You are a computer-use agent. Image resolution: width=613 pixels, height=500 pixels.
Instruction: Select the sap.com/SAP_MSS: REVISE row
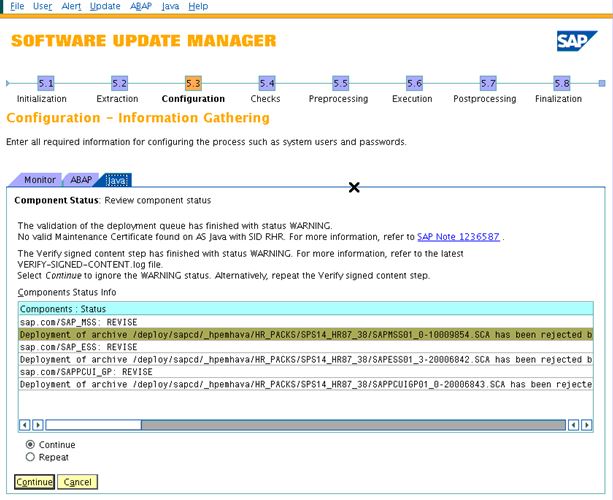click(306, 322)
